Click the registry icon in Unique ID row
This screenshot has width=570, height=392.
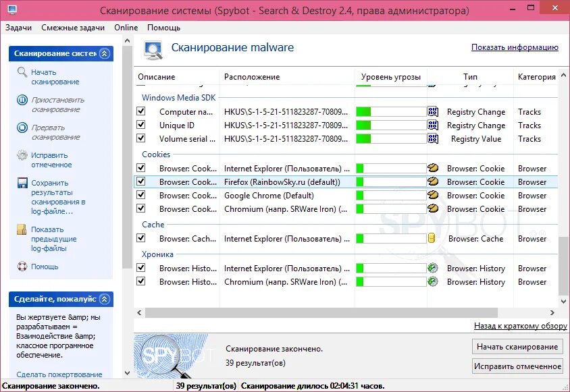pos(433,125)
